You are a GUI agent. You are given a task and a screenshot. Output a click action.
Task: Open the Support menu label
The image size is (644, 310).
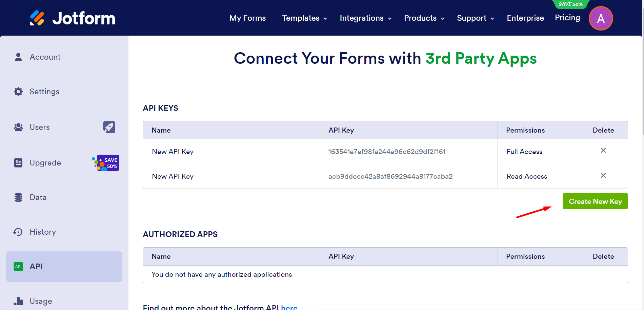[471, 18]
